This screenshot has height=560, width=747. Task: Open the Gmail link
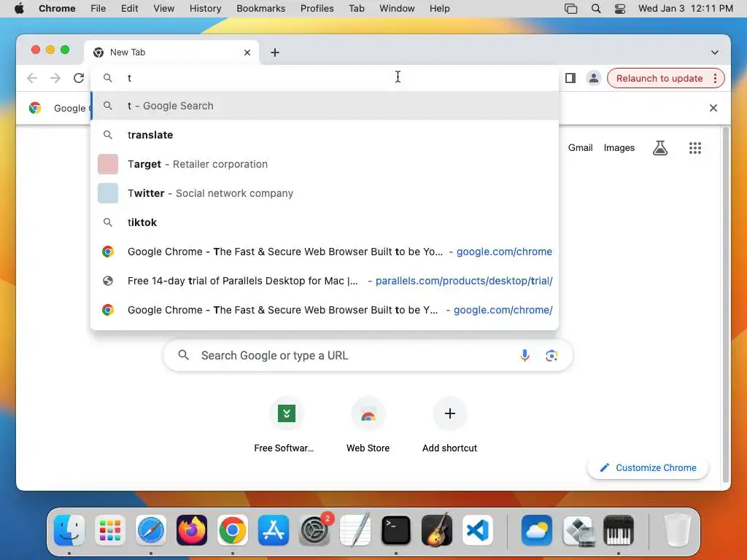[x=580, y=148]
